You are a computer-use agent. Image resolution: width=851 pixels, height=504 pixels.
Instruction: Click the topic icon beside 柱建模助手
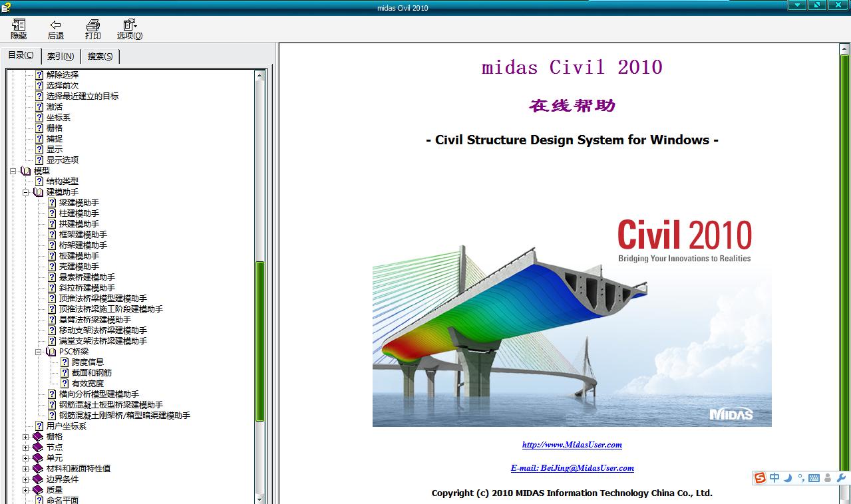[x=52, y=213]
